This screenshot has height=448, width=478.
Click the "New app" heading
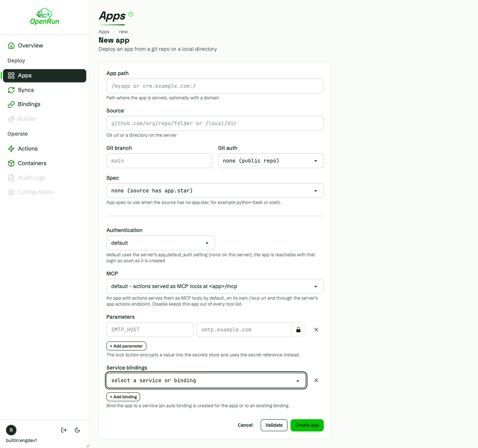click(x=114, y=40)
